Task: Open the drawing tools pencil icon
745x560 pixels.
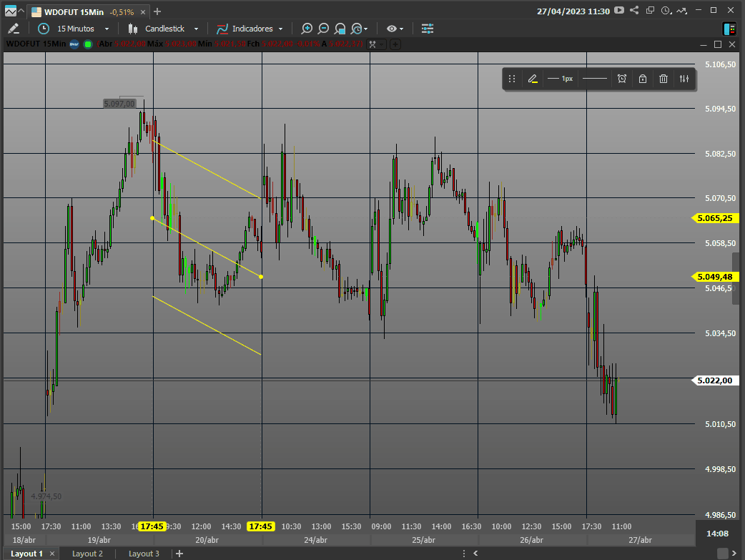Action: click(14, 29)
